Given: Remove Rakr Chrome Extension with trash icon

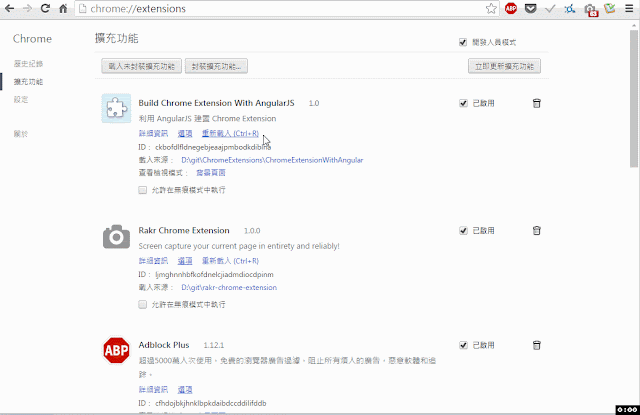Looking at the screenshot, I should [x=537, y=231].
